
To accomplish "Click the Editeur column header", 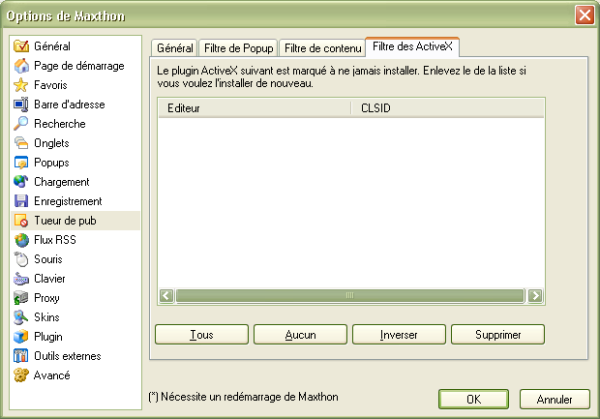I will 254,108.
